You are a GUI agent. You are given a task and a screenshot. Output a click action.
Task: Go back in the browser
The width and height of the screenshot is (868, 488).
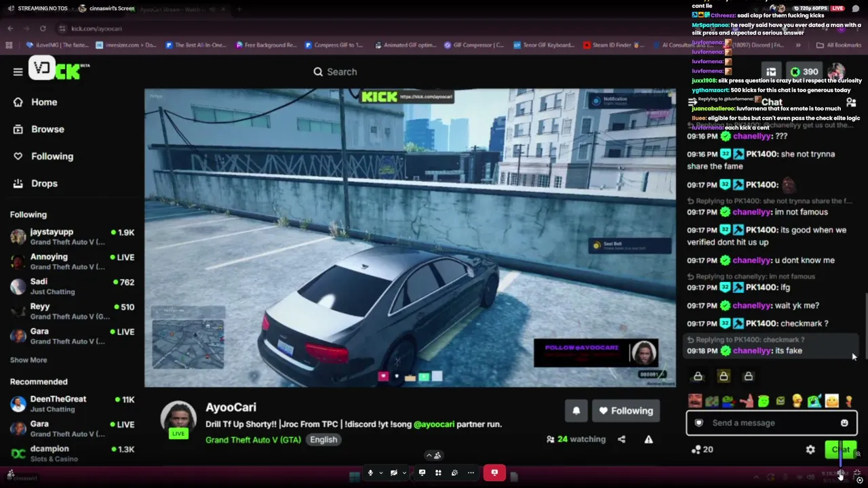tap(10, 28)
